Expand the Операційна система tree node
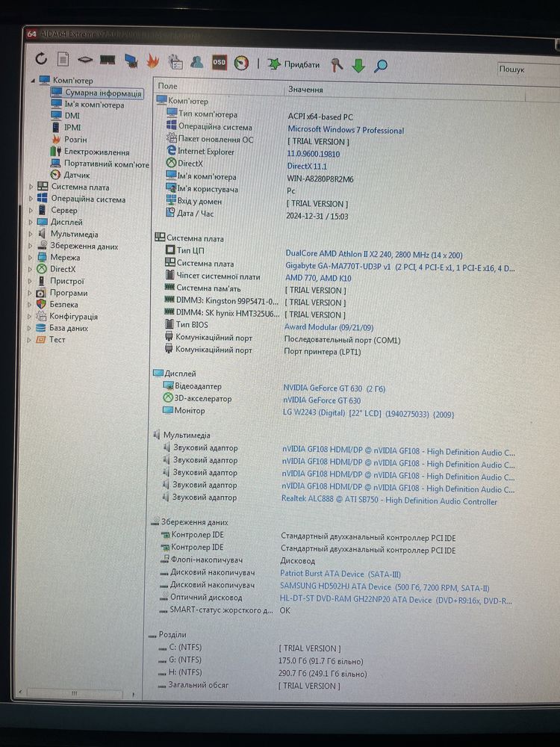560x747 pixels. tap(31, 199)
